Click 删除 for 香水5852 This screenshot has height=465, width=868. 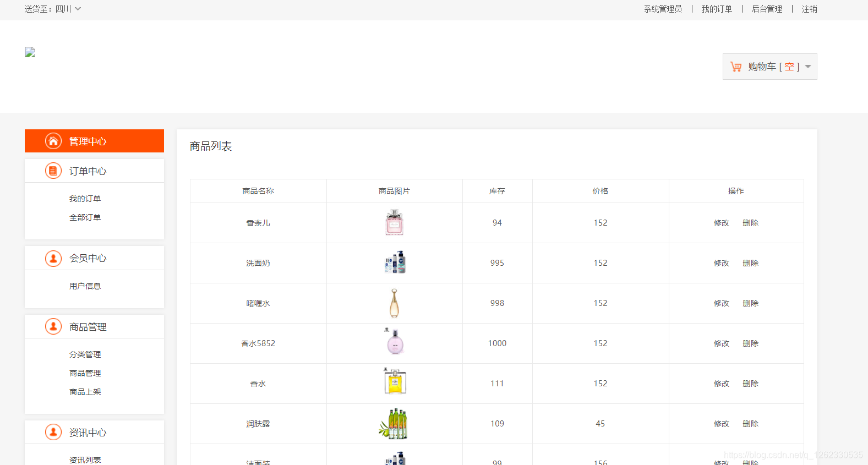750,343
